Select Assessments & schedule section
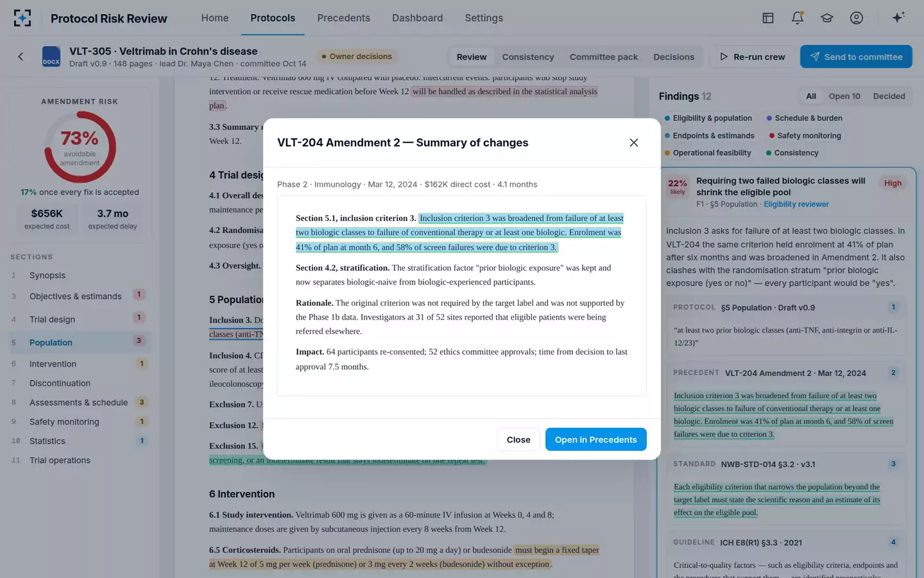 (80, 402)
